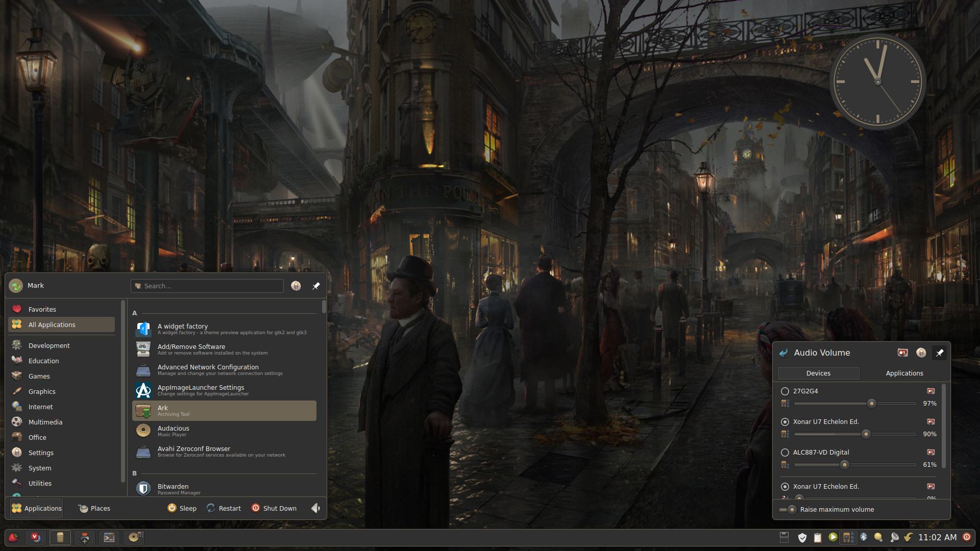The height and width of the screenshot is (551, 980).
Task: Launch Audacious music player
Action: [x=224, y=431]
